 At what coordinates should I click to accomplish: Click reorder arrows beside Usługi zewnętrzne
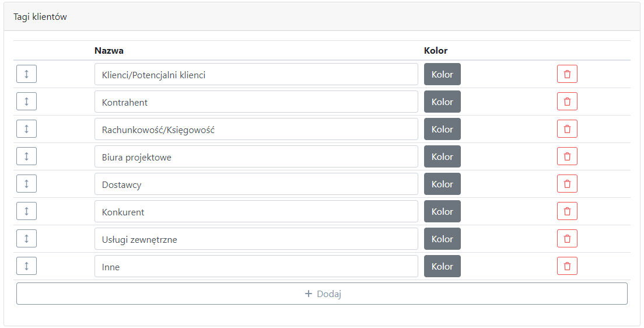(27, 238)
